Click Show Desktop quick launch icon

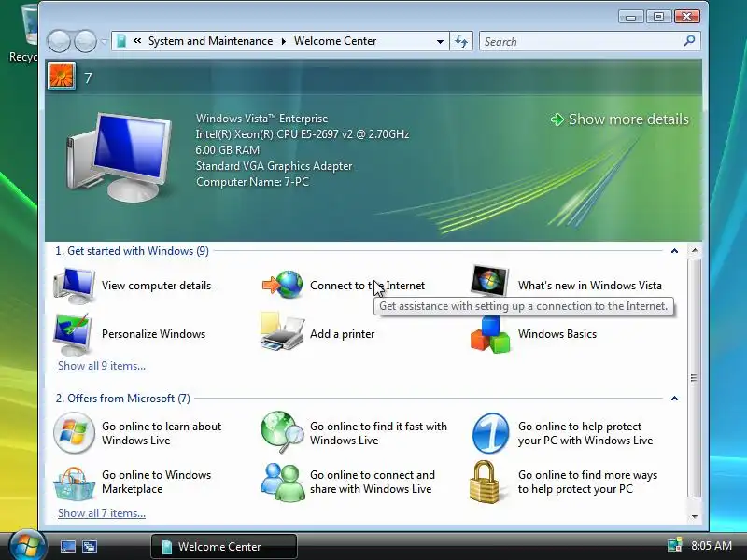[67, 546]
